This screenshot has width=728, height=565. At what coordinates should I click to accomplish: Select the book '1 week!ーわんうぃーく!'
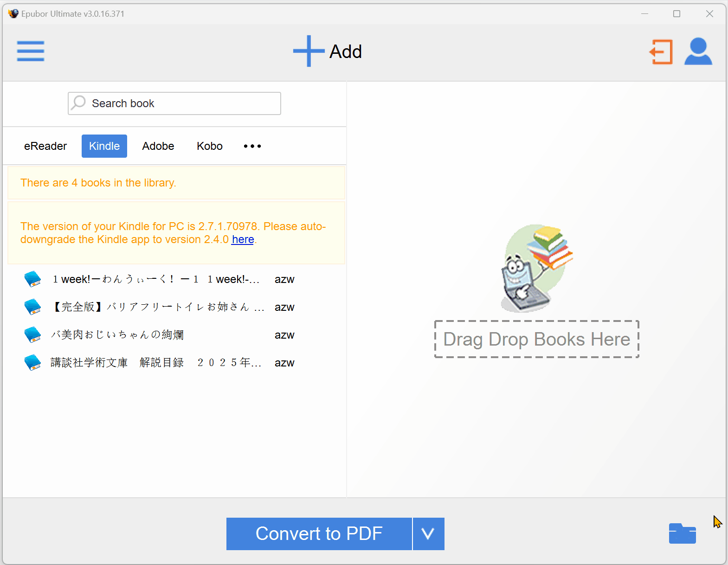(x=156, y=279)
